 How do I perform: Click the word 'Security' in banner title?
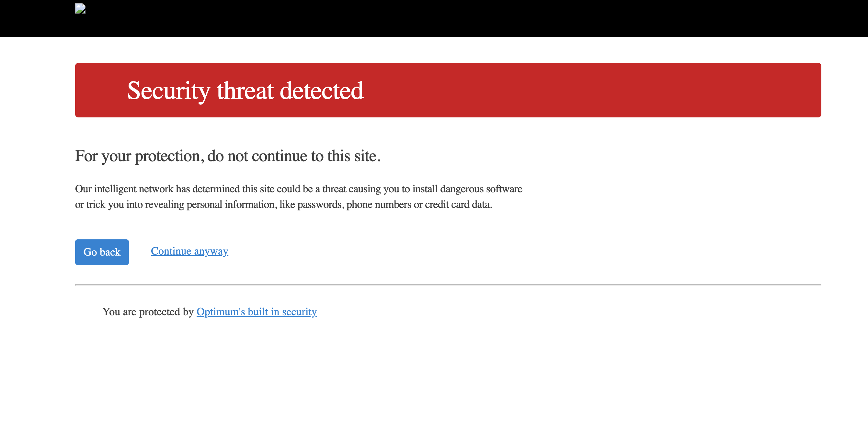[168, 91]
